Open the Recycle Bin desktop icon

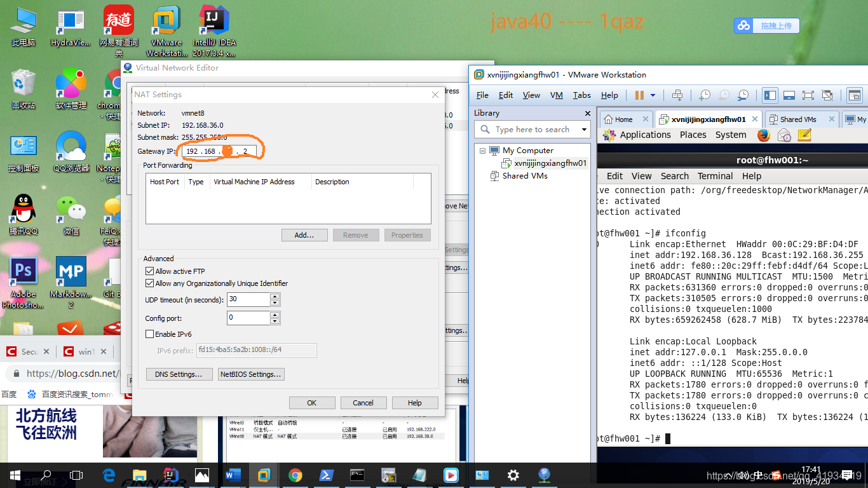(24, 89)
